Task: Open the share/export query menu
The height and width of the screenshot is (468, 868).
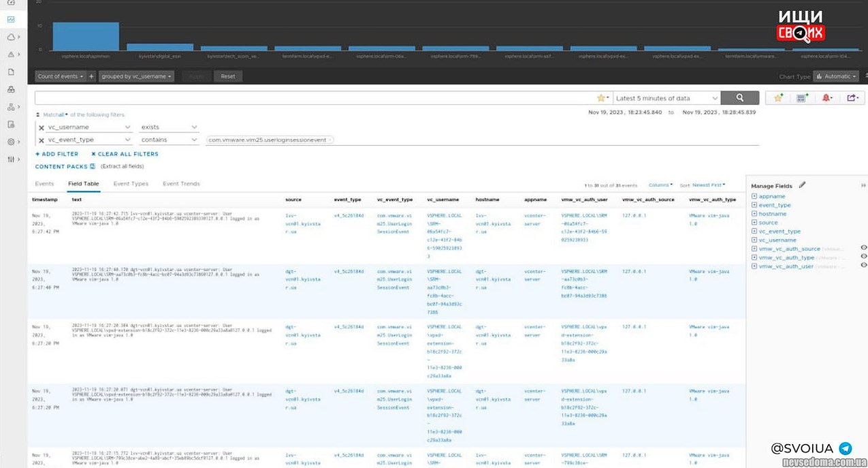Action: (852, 98)
